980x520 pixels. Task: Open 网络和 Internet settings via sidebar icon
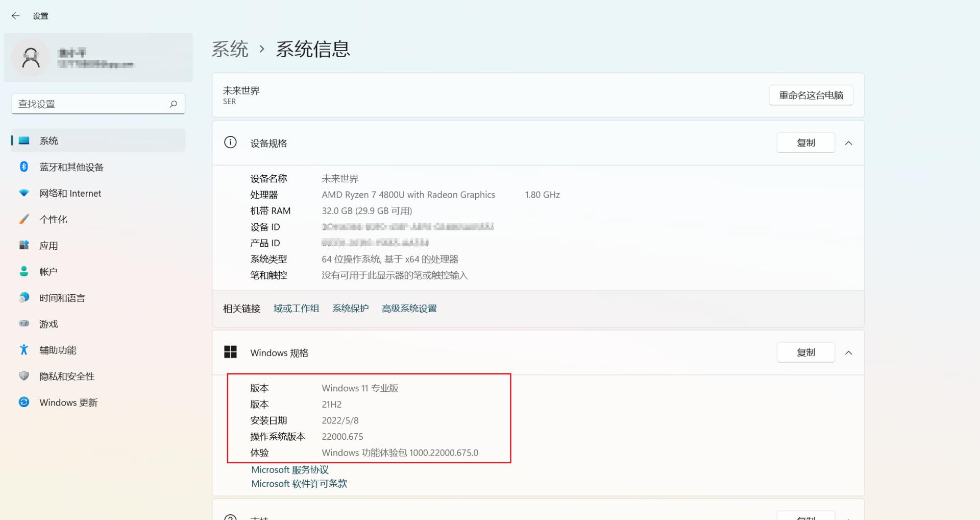23,193
